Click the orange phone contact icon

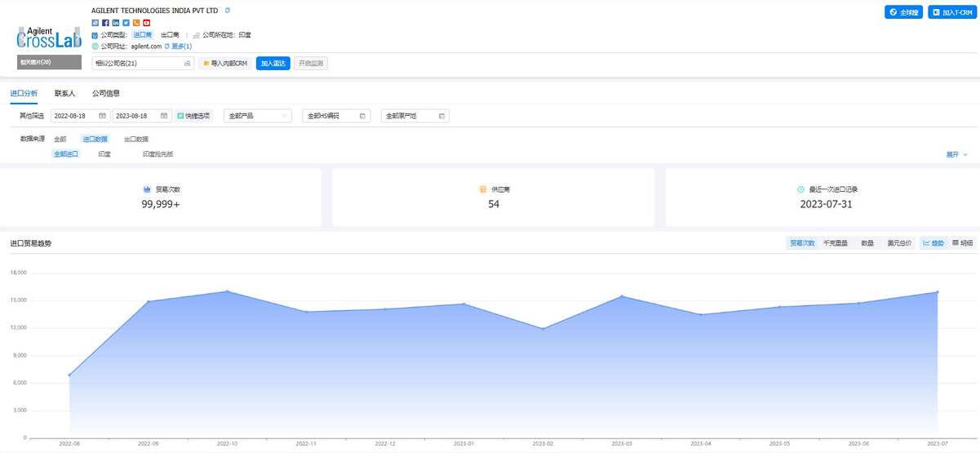coord(136,23)
